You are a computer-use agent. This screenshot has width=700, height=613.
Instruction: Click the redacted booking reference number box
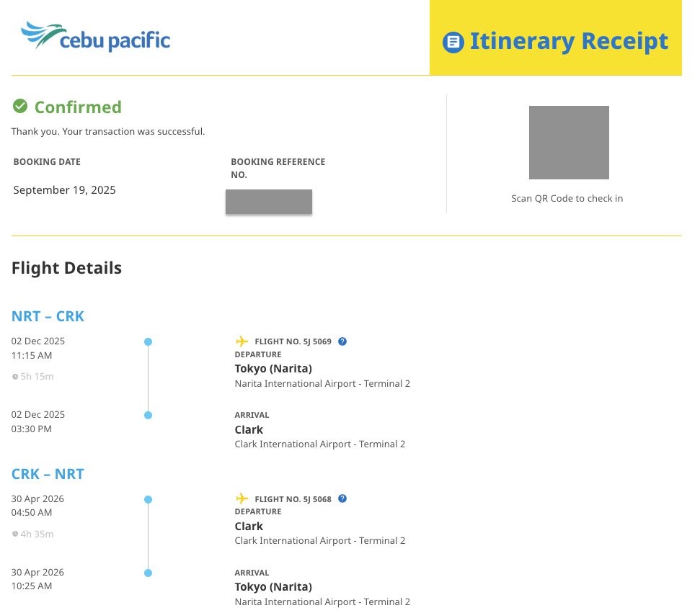(269, 202)
